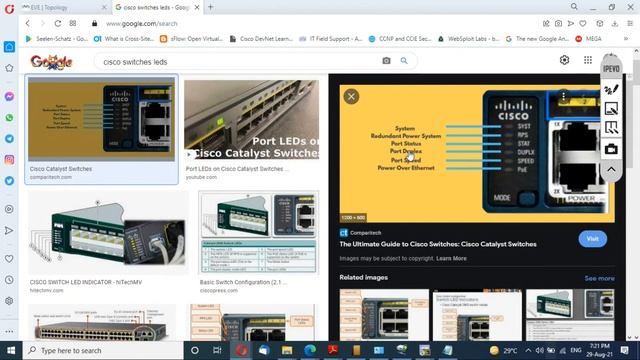This screenshot has height=360, width=640.
Task: Open the sidebar player icon
Action: point(9,209)
